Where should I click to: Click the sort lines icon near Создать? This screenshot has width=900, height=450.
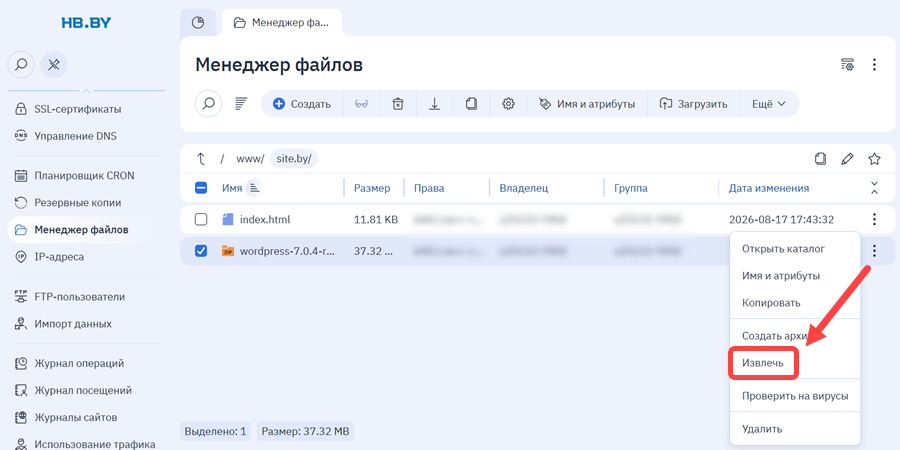point(241,104)
